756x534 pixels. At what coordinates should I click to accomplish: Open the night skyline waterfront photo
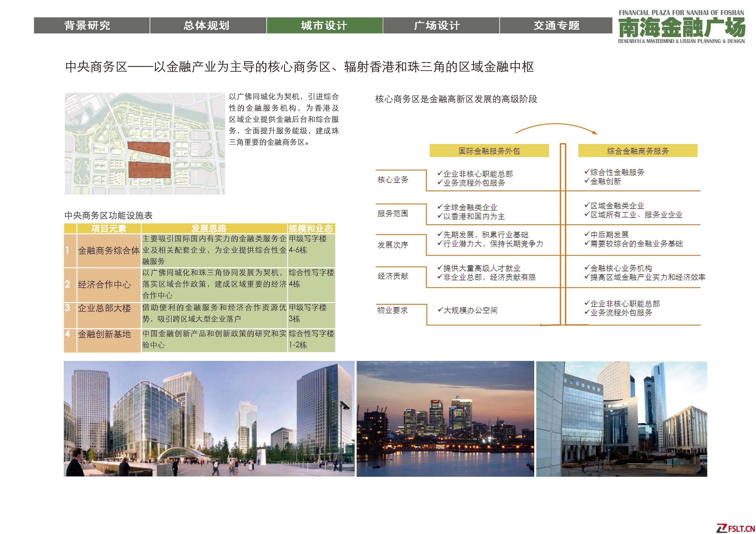(x=445, y=419)
